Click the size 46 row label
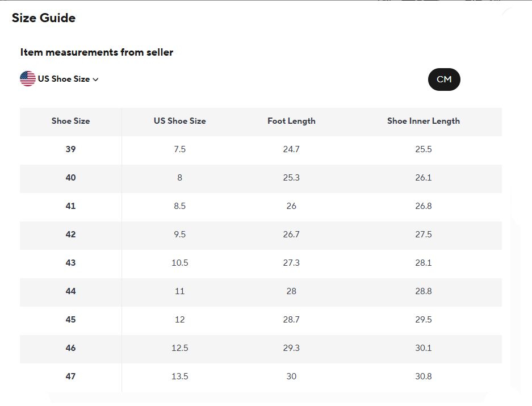Viewport: 532px width, 406px height. (70, 348)
